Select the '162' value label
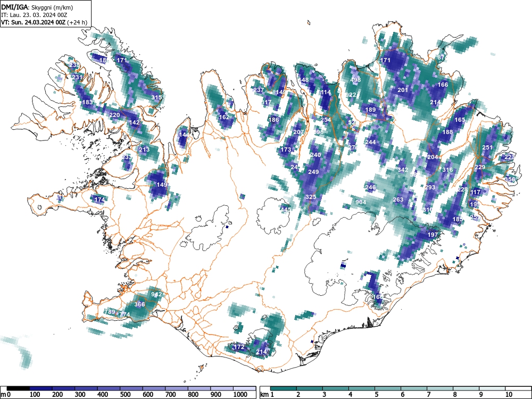 225,117
